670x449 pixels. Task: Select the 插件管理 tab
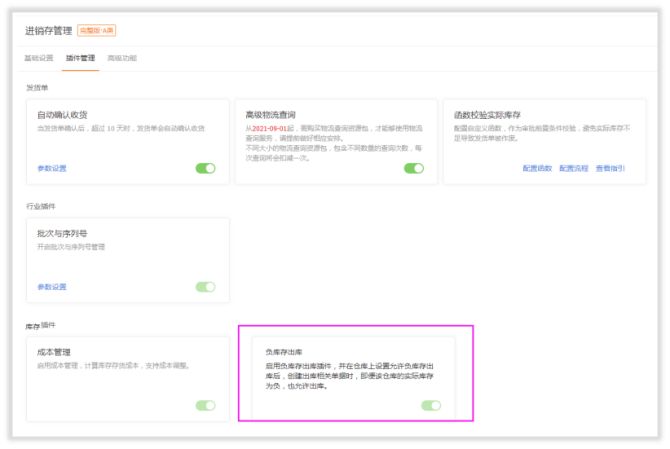pos(80,58)
